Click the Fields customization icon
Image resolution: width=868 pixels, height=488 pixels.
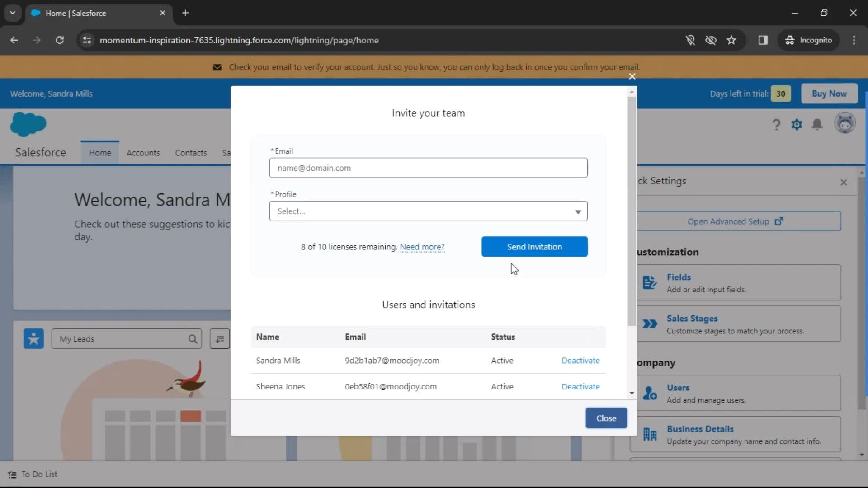point(650,282)
